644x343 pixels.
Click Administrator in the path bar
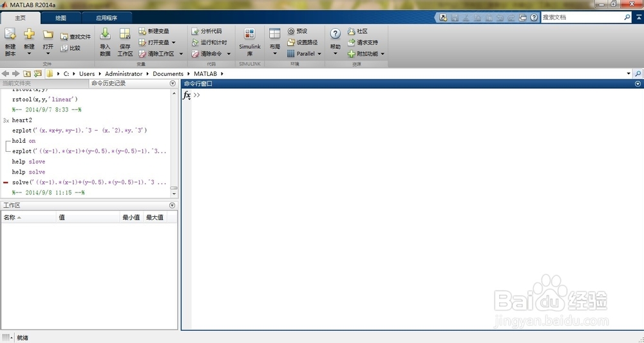coord(124,73)
